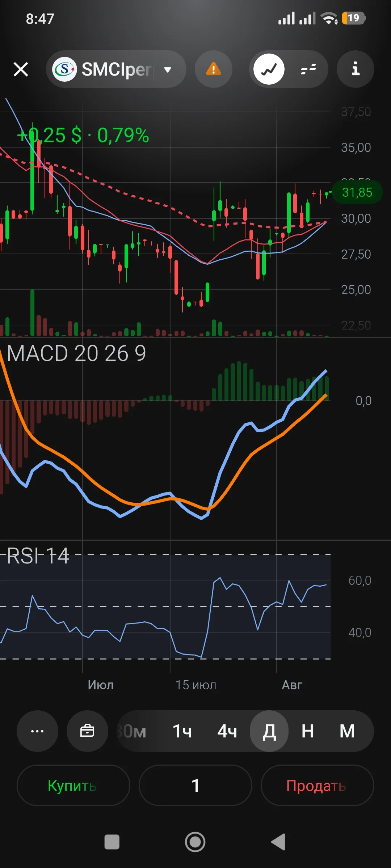Tap the 15 июл date axis label
The height and width of the screenshot is (868, 391).
tap(196, 685)
